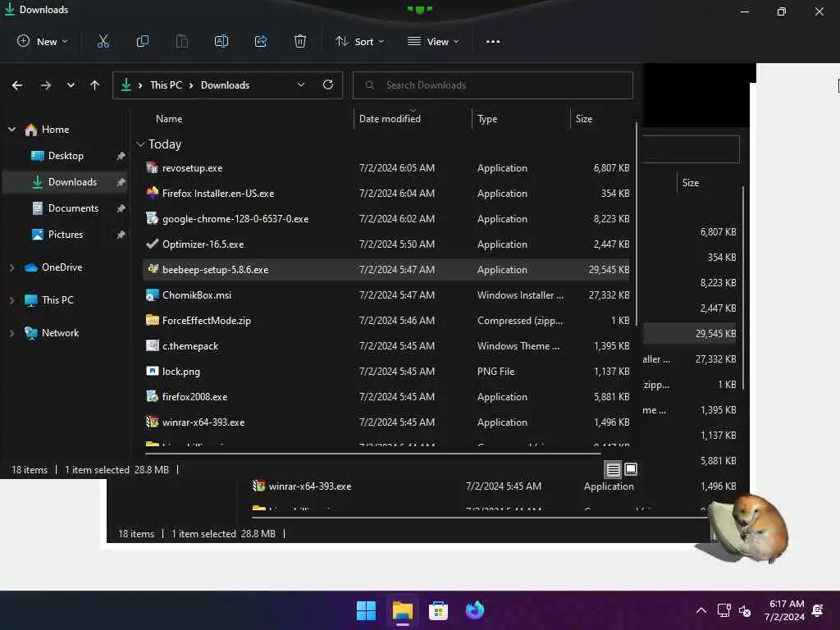Open the See more ellipsis menu
The width and height of the screenshot is (840, 630).
[493, 41]
